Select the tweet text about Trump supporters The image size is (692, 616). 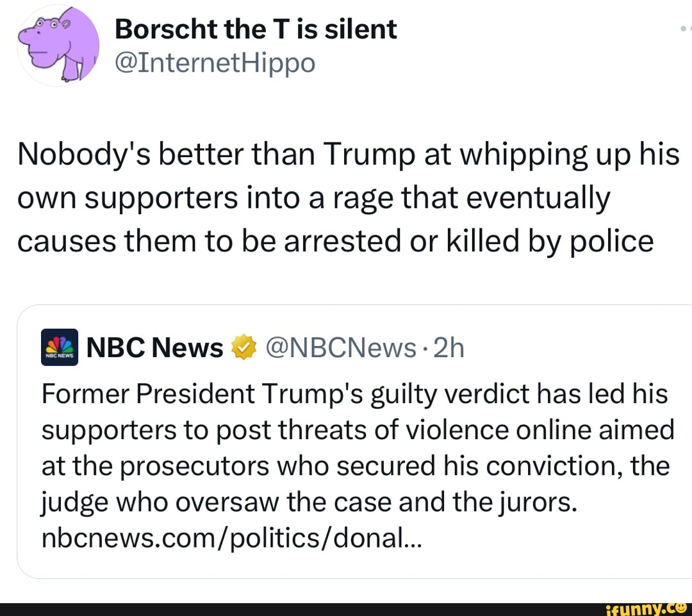pyautogui.click(x=346, y=197)
